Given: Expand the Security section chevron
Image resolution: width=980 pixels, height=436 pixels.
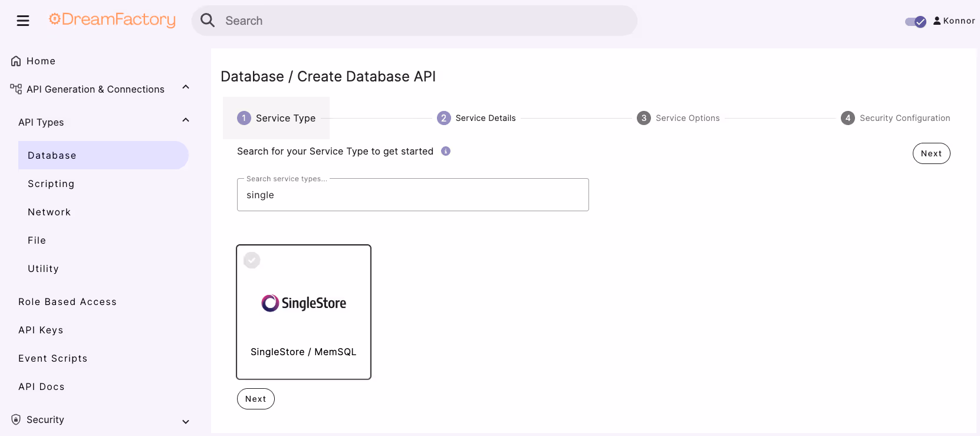Looking at the screenshot, I should (x=186, y=421).
